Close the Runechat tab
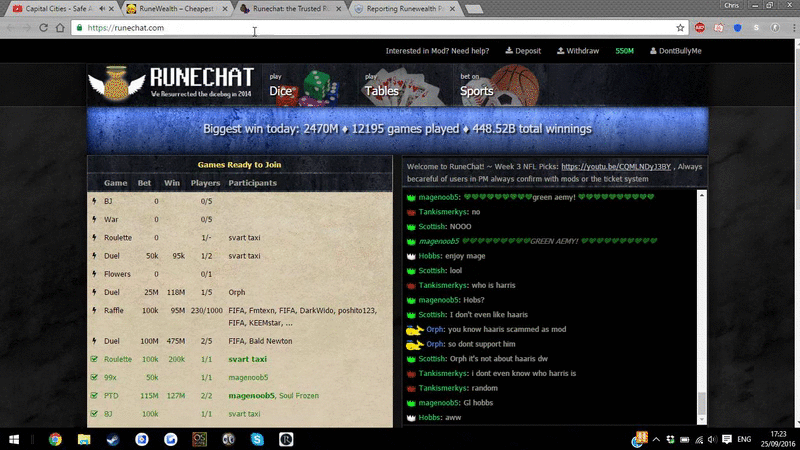This screenshot has height=450, width=800. point(338,9)
